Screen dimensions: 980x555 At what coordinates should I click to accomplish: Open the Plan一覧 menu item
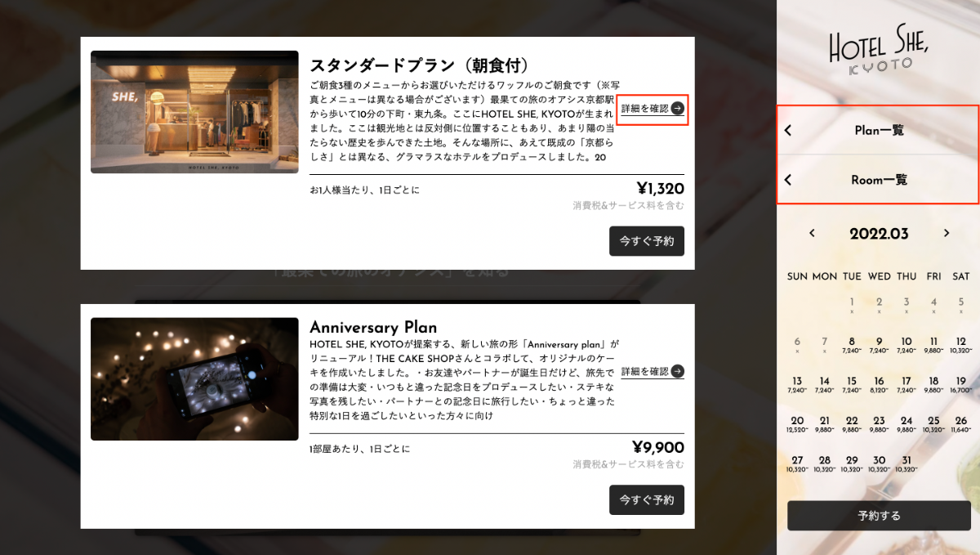coord(878,130)
